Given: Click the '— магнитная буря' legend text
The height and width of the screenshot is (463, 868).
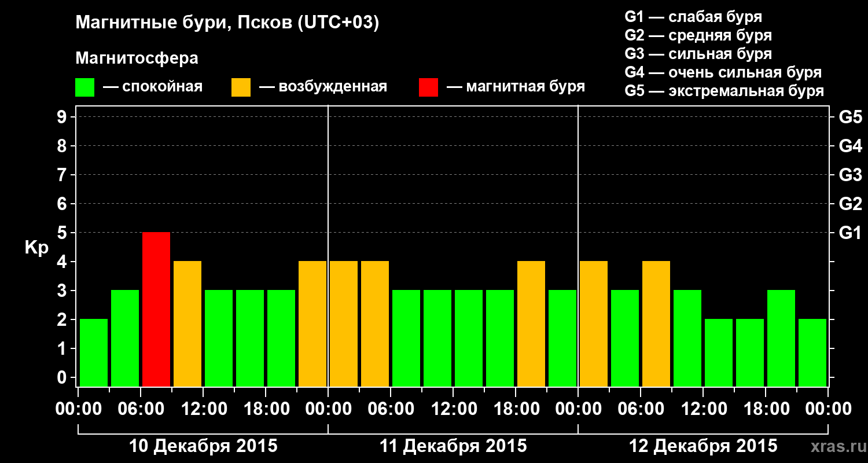Looking at the screenshot, I should coord(516,87).
